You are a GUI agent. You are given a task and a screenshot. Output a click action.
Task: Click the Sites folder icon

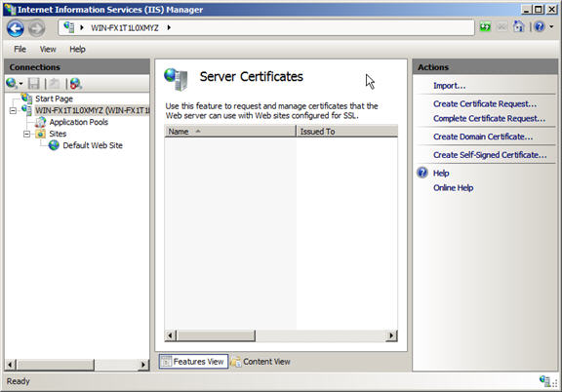(x=40, y=134)
